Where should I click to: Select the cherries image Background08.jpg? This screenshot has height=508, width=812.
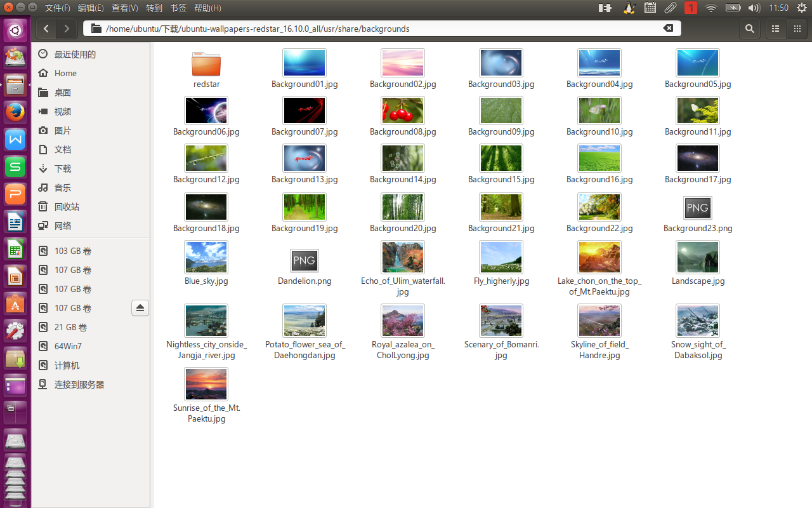point(403,110)
